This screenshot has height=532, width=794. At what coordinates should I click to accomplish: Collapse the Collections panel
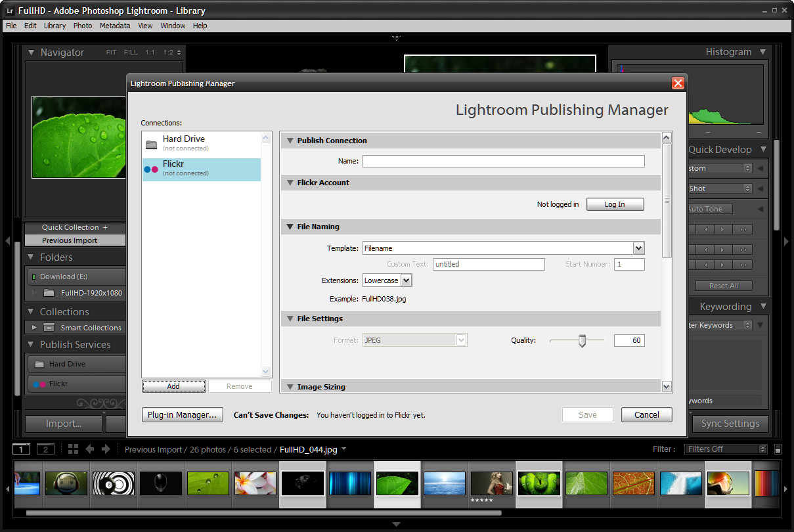[30, 312]
